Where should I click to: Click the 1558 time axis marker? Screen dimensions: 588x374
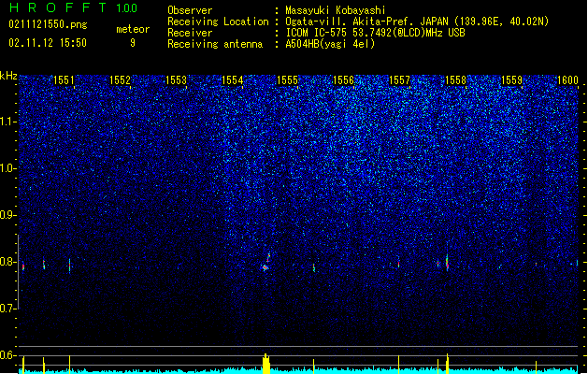point(455,79)
